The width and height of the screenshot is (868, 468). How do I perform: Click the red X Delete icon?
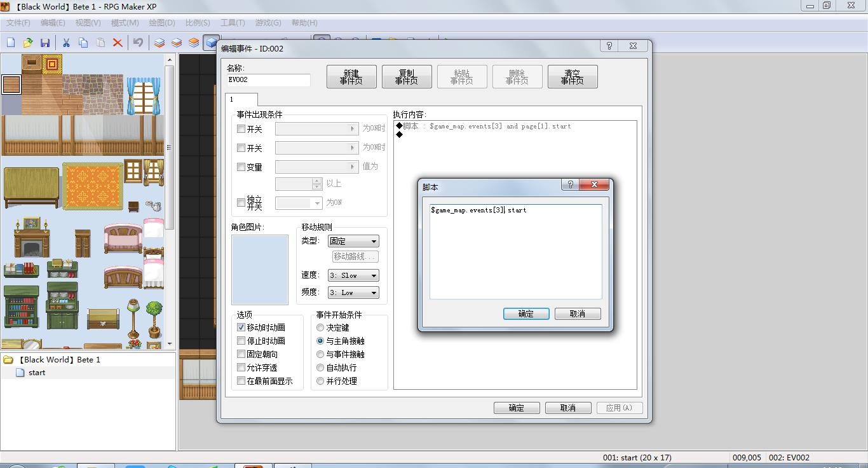[x=118, y=43]
